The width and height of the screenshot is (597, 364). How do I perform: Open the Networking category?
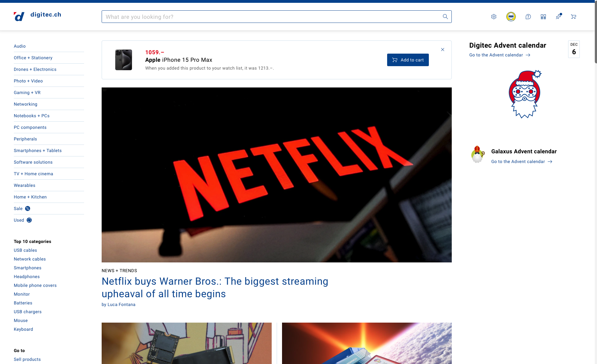[x=25, y=104]
